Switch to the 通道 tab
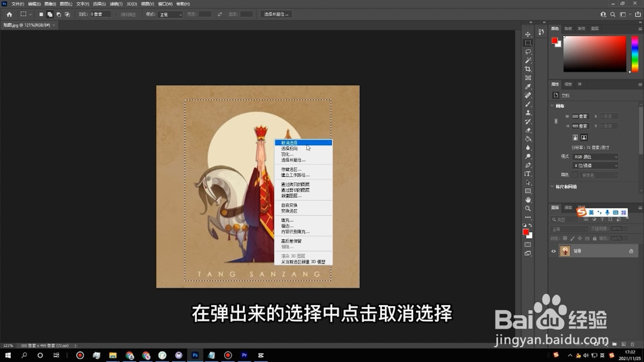644x362 pixels. (x=568, y=208)
